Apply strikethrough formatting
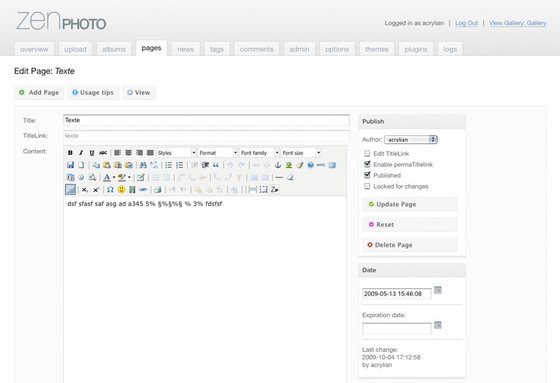 click(x=103, y=153)
